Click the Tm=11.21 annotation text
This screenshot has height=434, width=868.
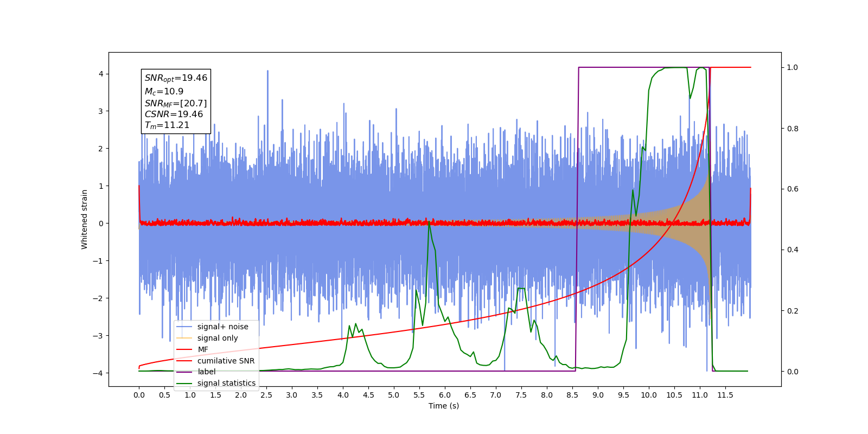[167, 125]
